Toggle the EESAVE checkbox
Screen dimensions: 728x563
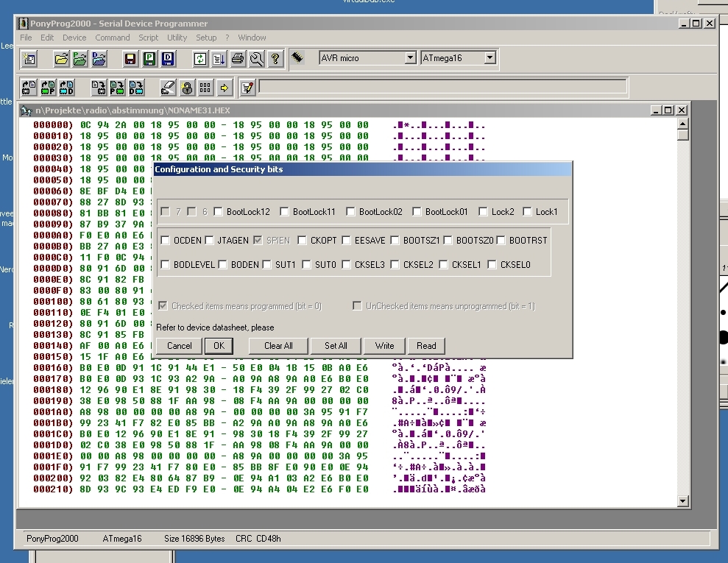347,241
